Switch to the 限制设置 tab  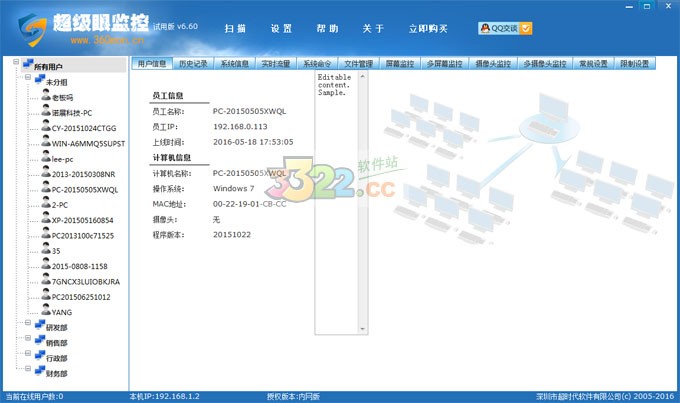(634, 64)
